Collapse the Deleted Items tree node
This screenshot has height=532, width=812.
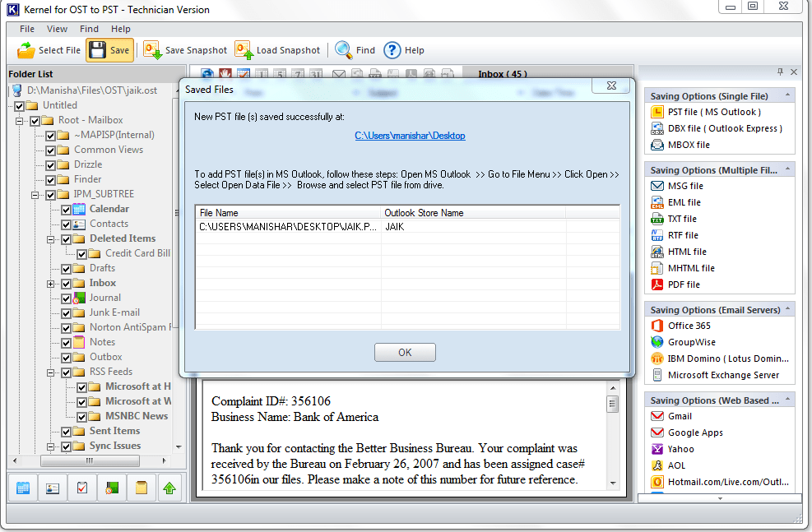[50, 239]
